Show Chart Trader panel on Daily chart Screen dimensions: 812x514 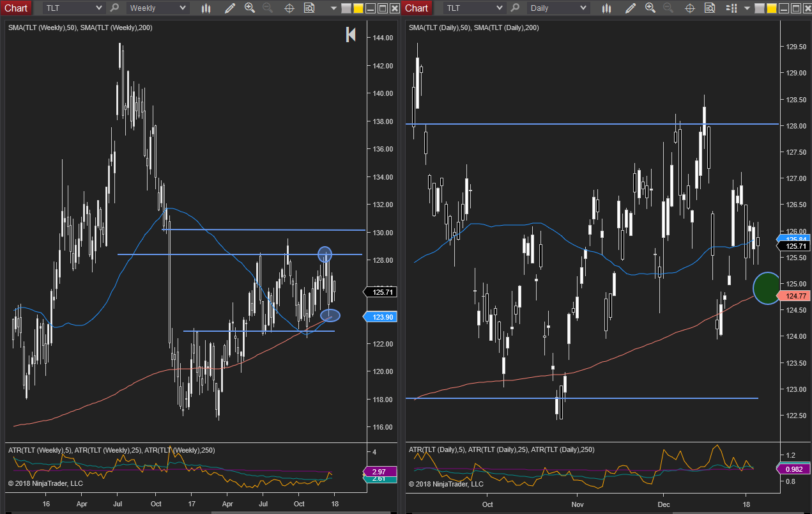[732, 8]
